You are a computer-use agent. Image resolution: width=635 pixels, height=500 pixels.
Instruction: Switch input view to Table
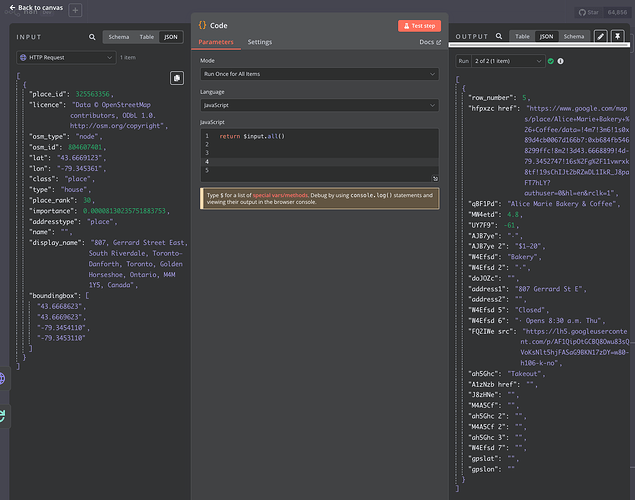(x=147, y=37)
